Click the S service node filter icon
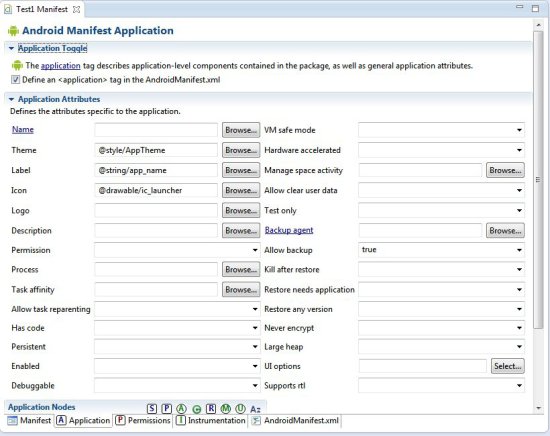The height and width of the screenshot is (436, 550). click(x=152, y=408)
